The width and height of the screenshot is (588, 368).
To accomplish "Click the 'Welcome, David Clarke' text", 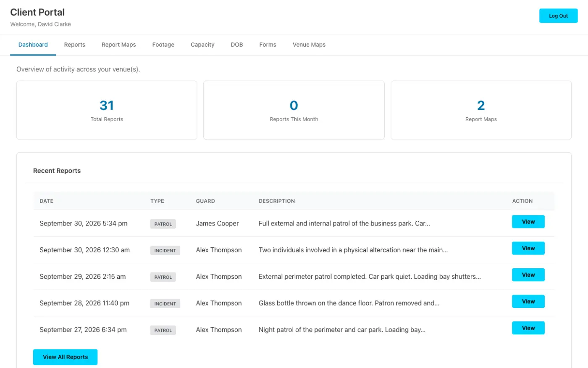I will click(x=40, y=24).
